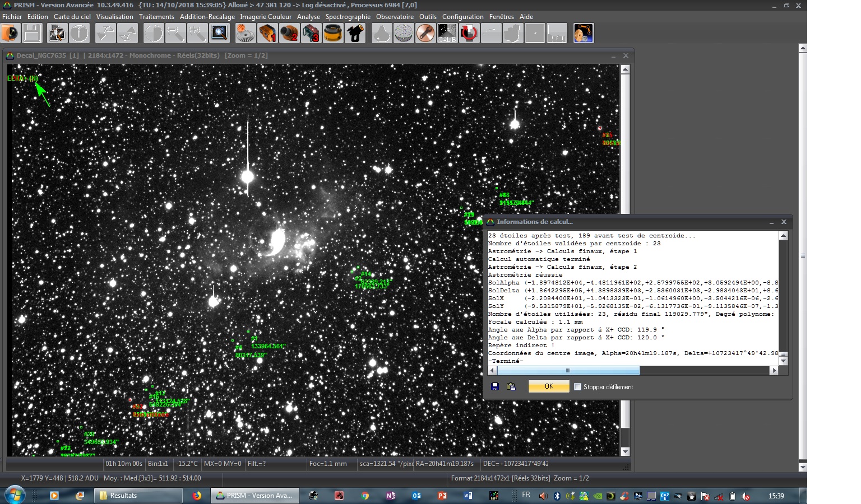861x504 pixels.
Task: Save calculation log using blue floppy icon
Action: point(495,386)
